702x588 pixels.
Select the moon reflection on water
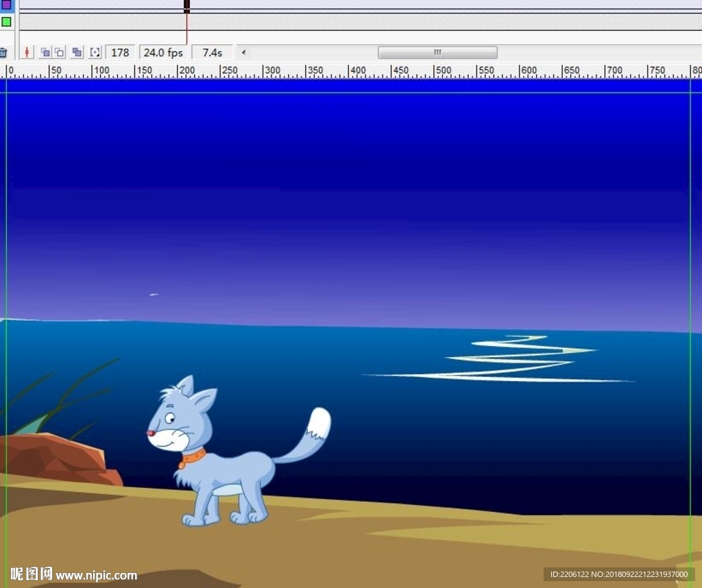pyautogui.click(x=498, y=359)
